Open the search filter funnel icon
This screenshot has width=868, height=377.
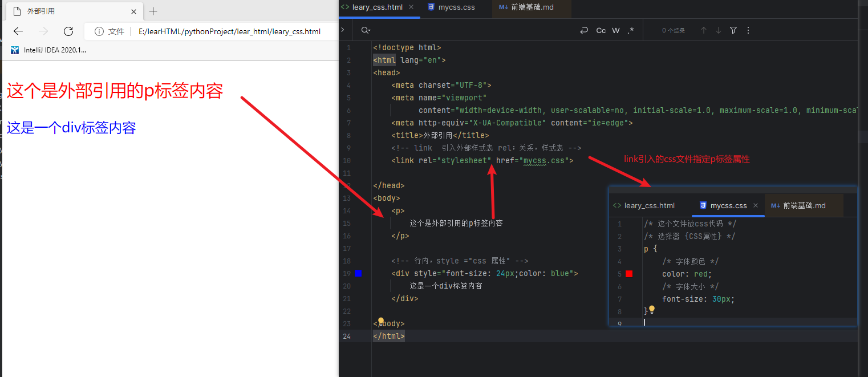733,30
